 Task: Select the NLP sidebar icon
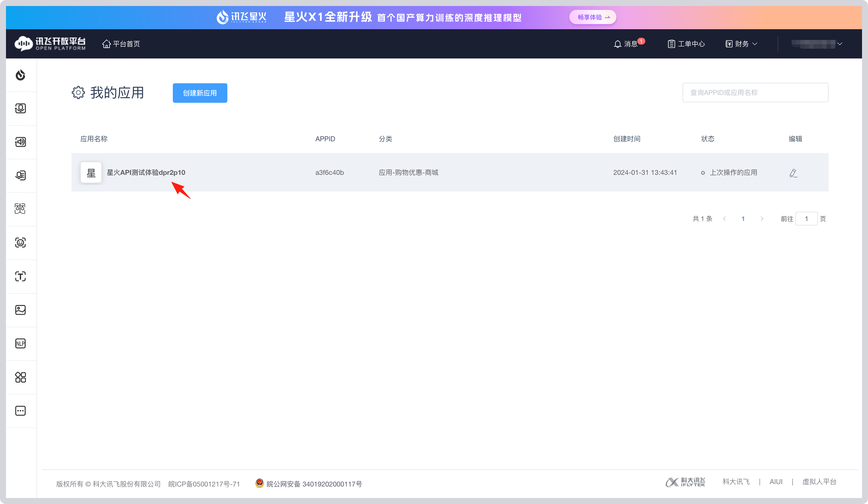(x=21, y=343)
